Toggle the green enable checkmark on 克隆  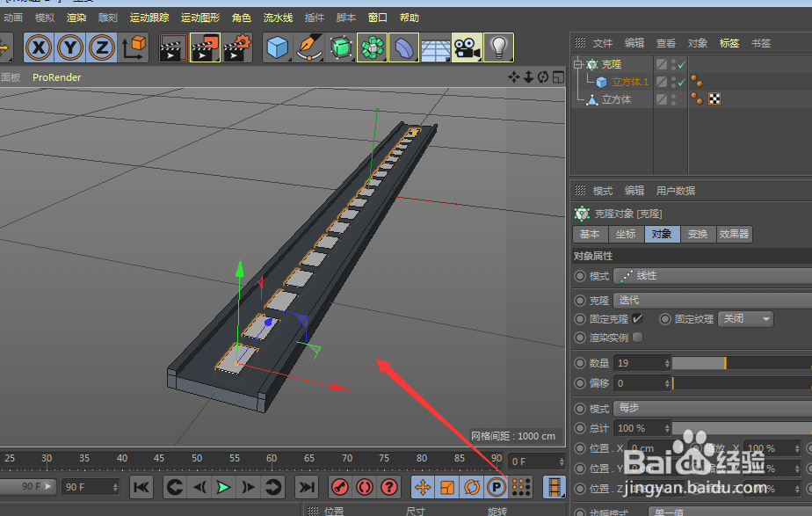tap(683, 64)
